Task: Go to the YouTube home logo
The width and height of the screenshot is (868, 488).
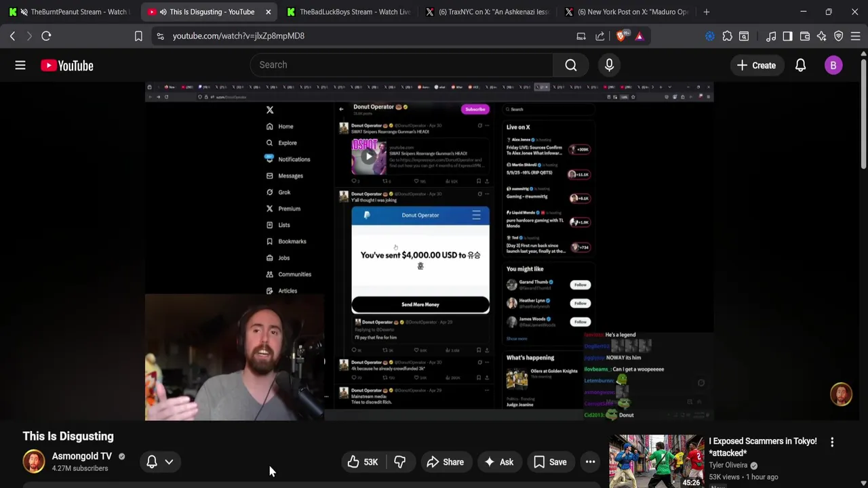Action: click(66, 66)
